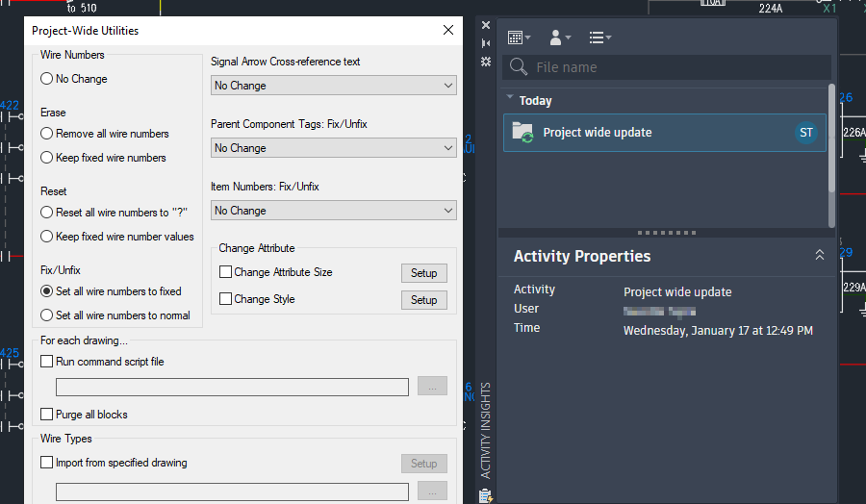Click Setup button for Change Attribute Size
The image size is (866, 504).
424,273
